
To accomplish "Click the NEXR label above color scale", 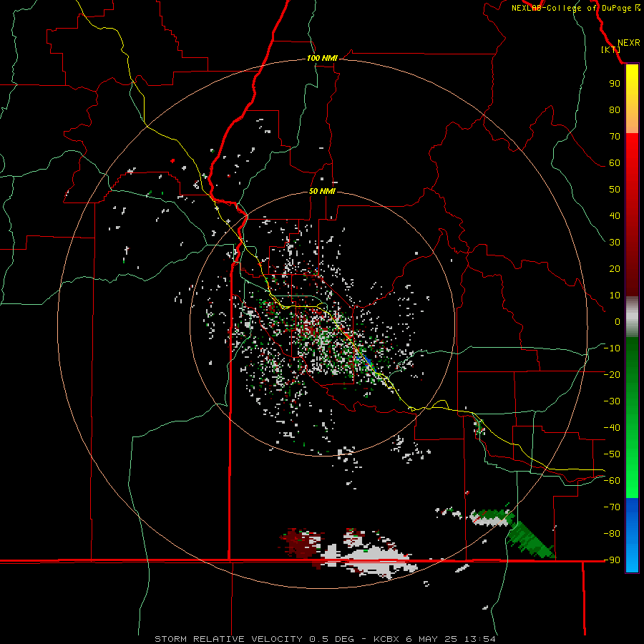I will coord(628,43).
